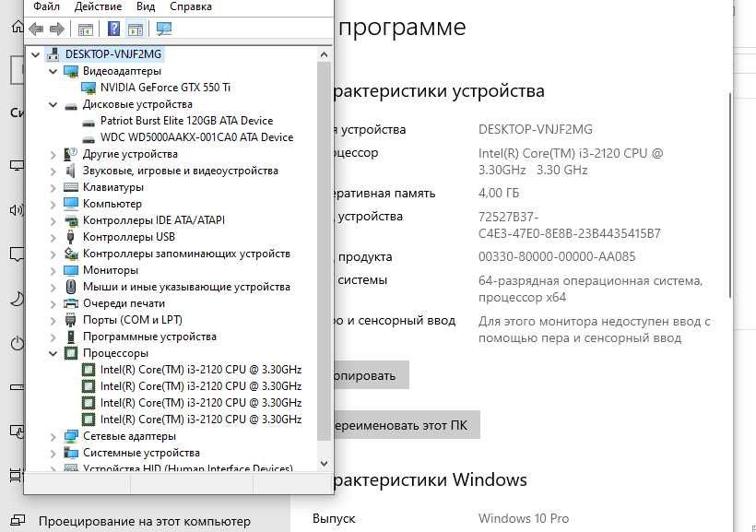Open Проецирование на этот компьютер in Settings
The height and width of the screenshot is (532, 756).
[145, 521]
